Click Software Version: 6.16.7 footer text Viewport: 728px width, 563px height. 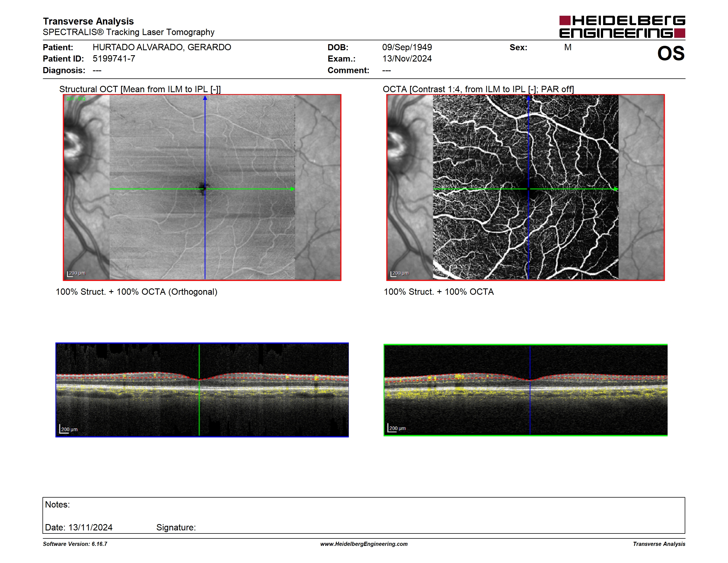point(75,544)
